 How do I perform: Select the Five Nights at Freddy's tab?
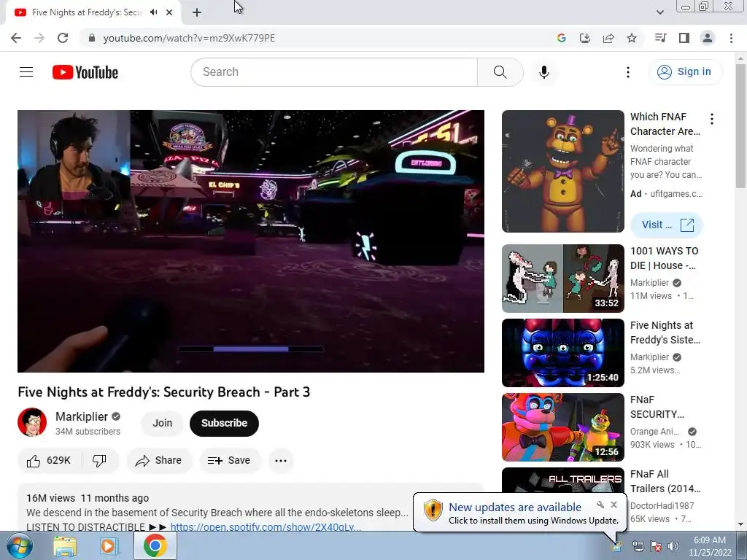[86, 12]
